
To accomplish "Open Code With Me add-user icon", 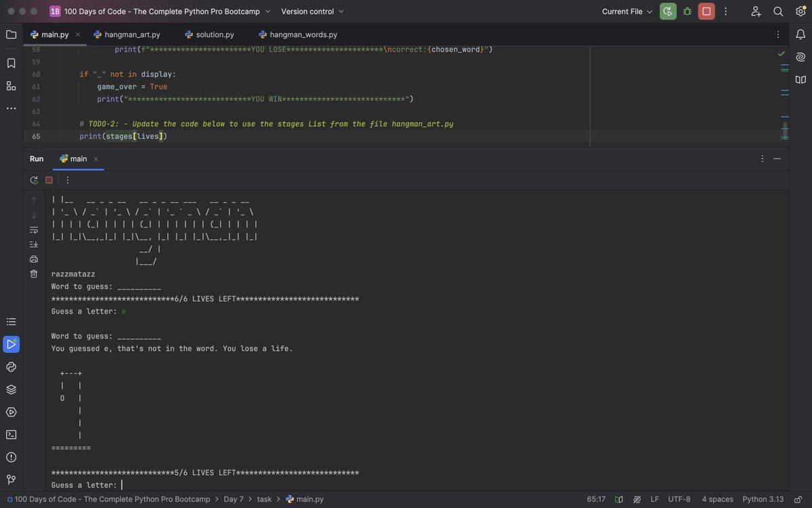I will (756, 12).
